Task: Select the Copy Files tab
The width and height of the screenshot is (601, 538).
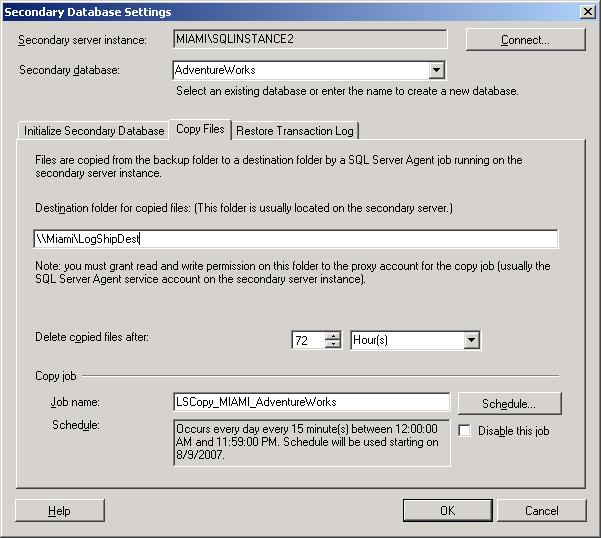Action: pos(200,130)
